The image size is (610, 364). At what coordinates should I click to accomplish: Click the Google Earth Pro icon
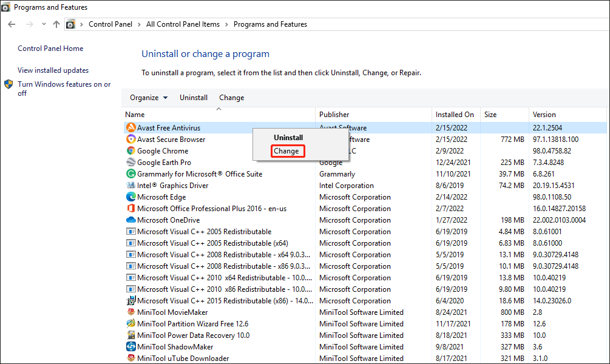coord(131,162)
